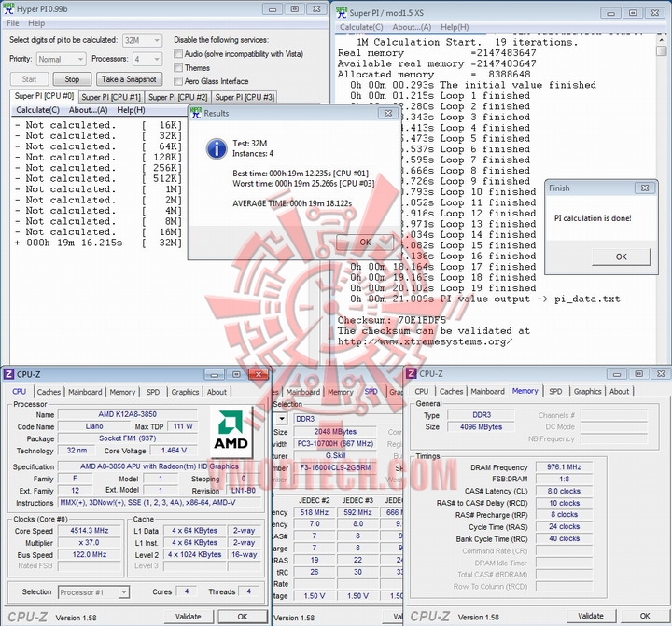This screenshot has width=672, height=626.
Task: Click the F3-16000CL9-2GBRM part number field
Action: click(335, 468)
